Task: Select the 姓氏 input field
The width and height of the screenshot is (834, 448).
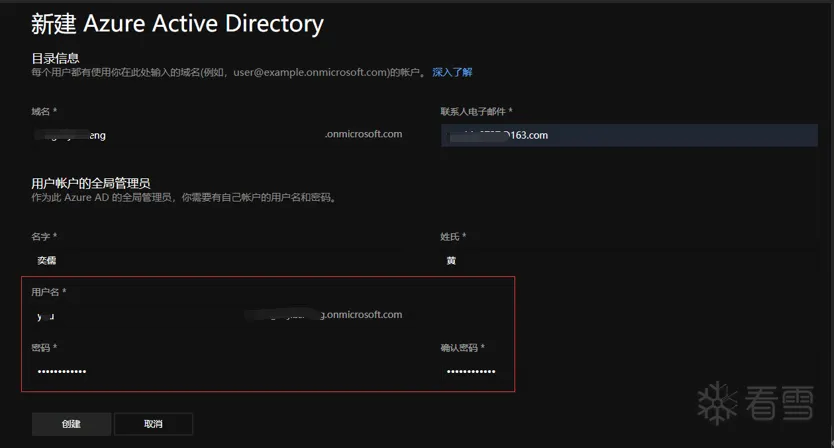Action: (x=629, y=260)
